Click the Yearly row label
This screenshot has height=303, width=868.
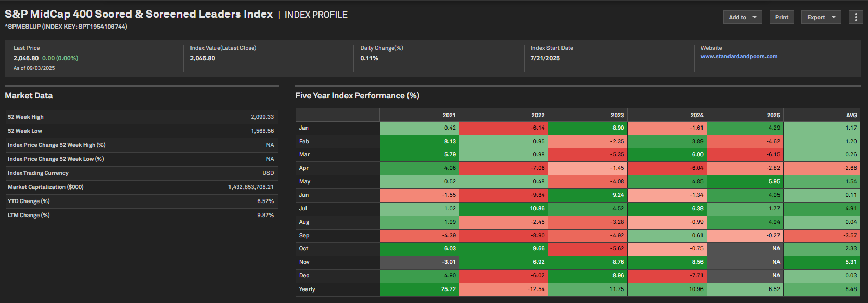[x=307, y=289]
